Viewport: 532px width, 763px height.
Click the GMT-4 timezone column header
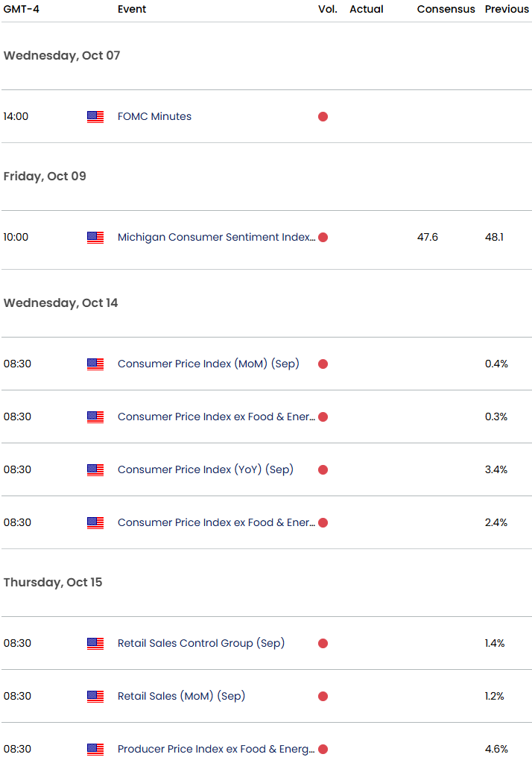[21, 9]
